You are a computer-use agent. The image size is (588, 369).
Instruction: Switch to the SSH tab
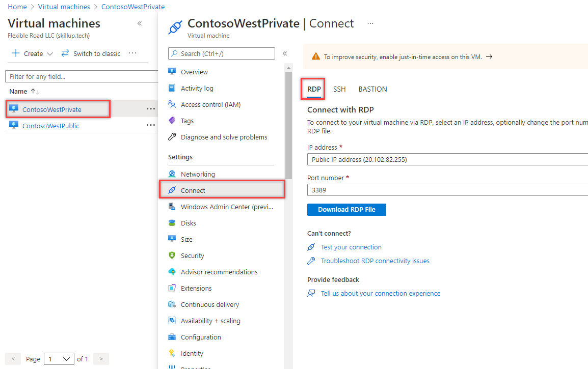click(x=339, y=89)
